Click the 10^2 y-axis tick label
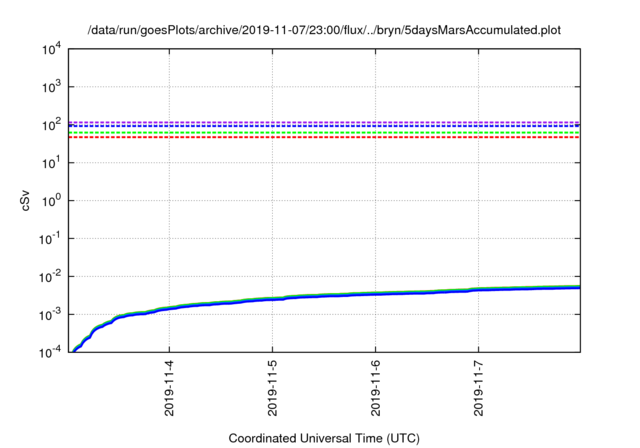The height and width of the screenshot is (448, 640). [51, 125]
